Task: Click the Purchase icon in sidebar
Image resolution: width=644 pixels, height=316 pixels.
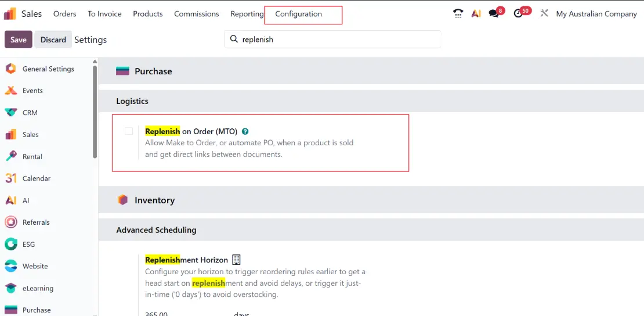Action: 10,310
